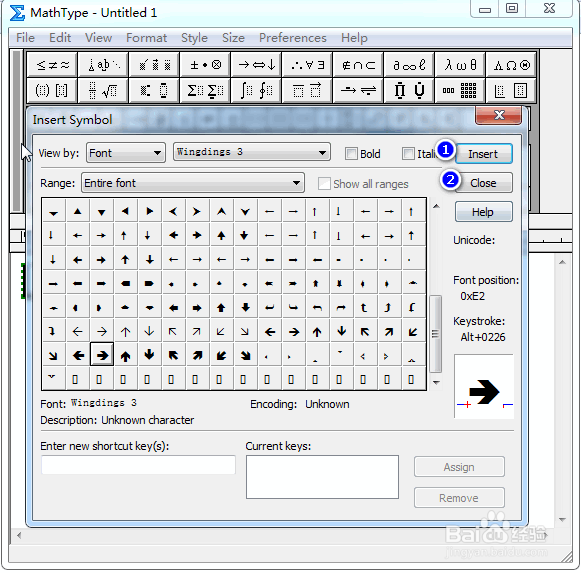581x573 pixels.
Task: Select the thin right arrow left of highlighted arrow's row above
Action: [102, 331]
